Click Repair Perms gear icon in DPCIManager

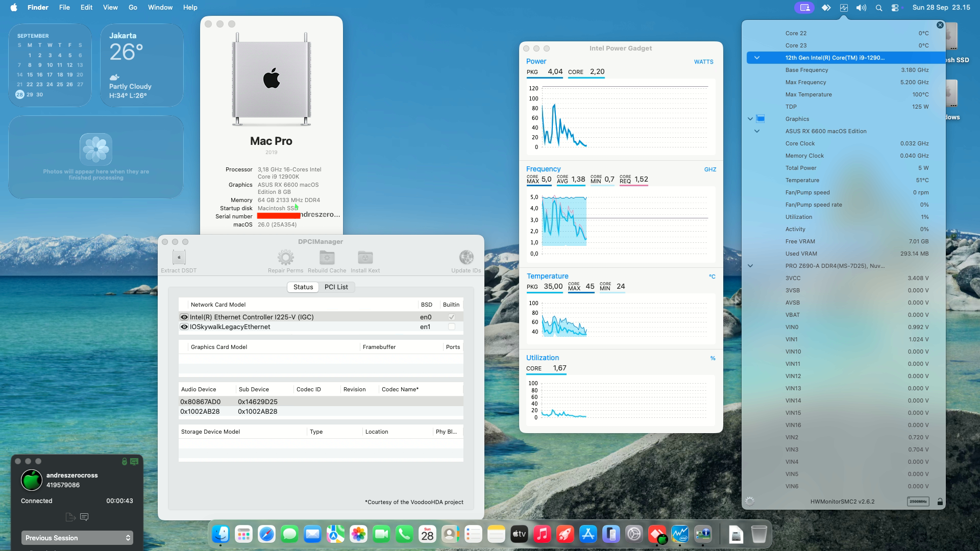(x=285, y=257)
